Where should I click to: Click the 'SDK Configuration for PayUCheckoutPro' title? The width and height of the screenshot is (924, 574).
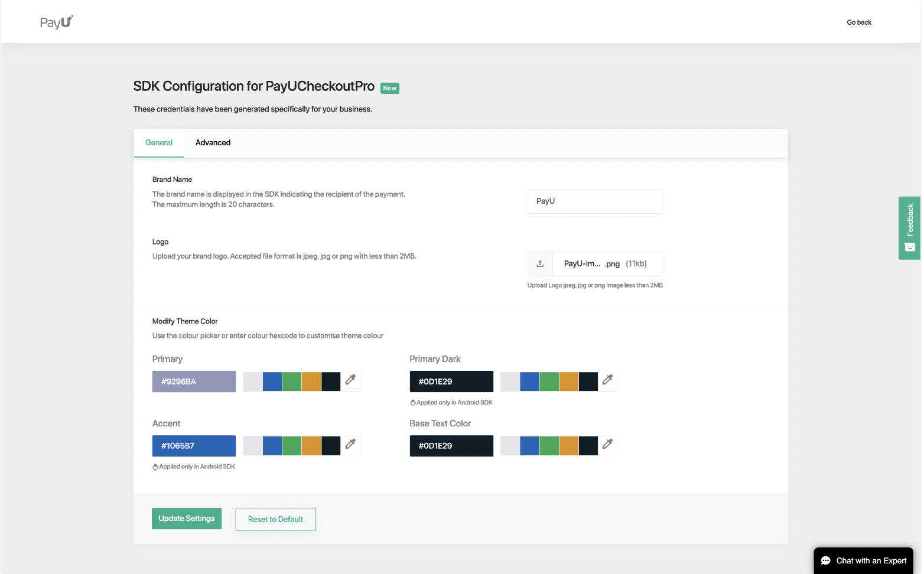click(254, 86)
